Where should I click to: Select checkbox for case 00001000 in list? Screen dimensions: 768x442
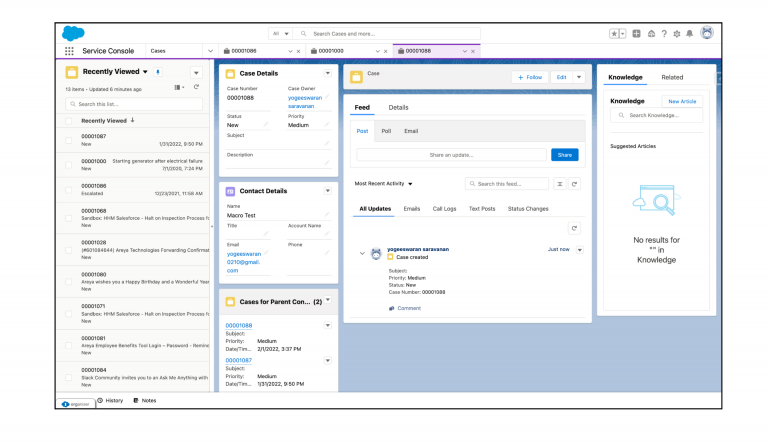pos(69,165)
